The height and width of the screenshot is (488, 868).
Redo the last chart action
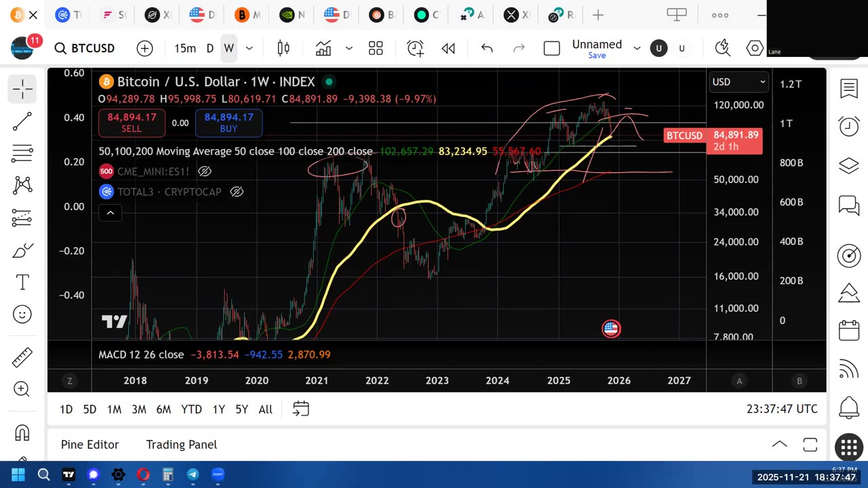click(519, 48)
